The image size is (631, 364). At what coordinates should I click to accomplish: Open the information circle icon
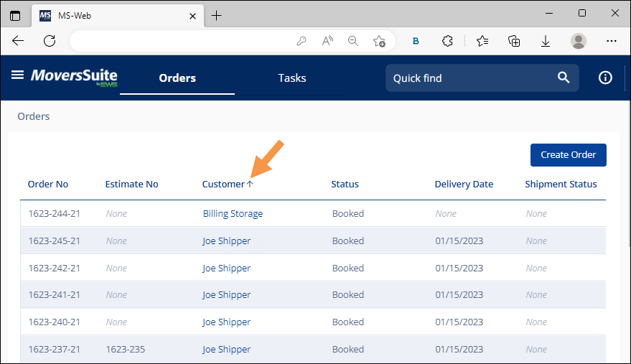click(605, 78)
